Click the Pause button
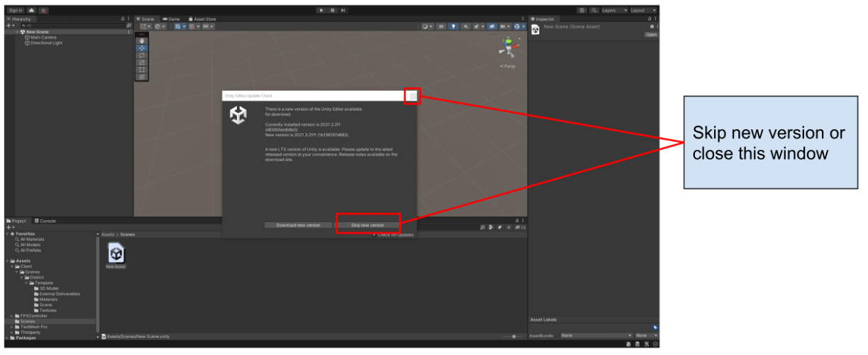Image resolution: width=868 pixels, height=355 pixels. (332, 11)
